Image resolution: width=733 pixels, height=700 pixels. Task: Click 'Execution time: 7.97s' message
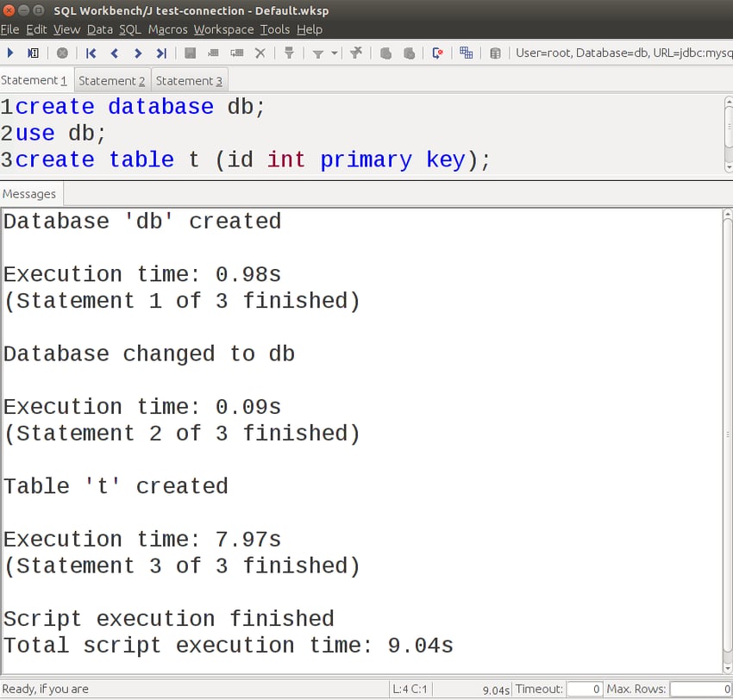[142, 540]
